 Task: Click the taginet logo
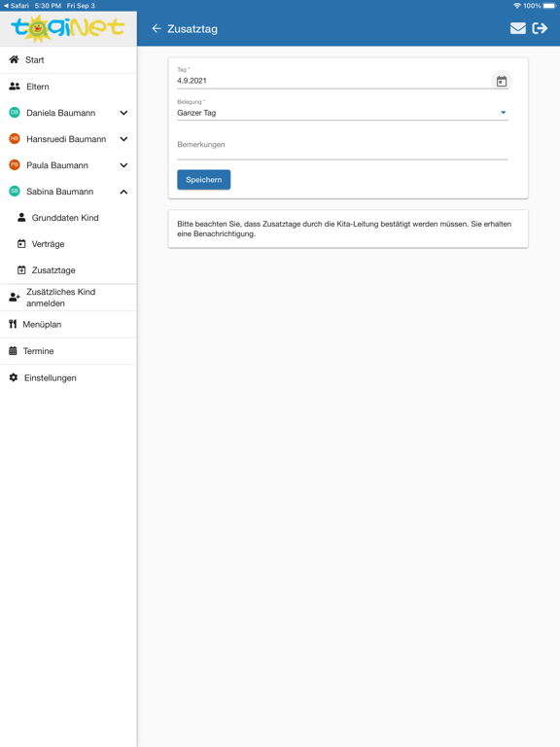click(x=68, y=28)
